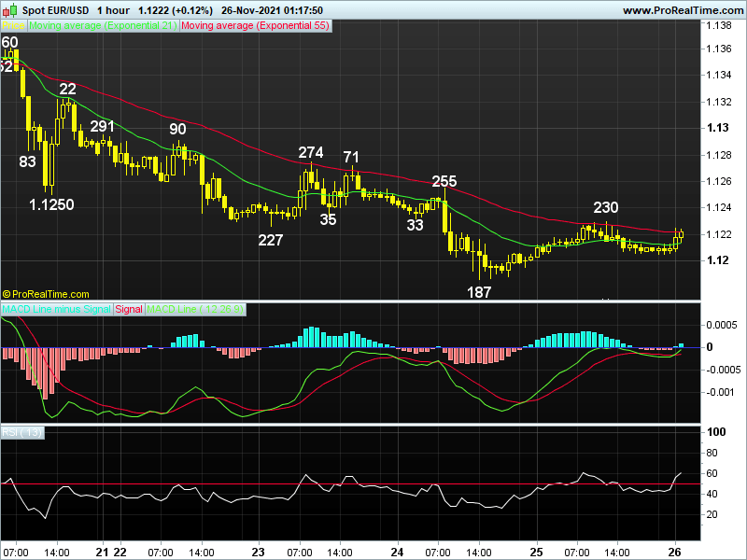Screen dimensions: 747x560
Task: Select the MACD Line minus Signal label
Action: click(56, 309)
